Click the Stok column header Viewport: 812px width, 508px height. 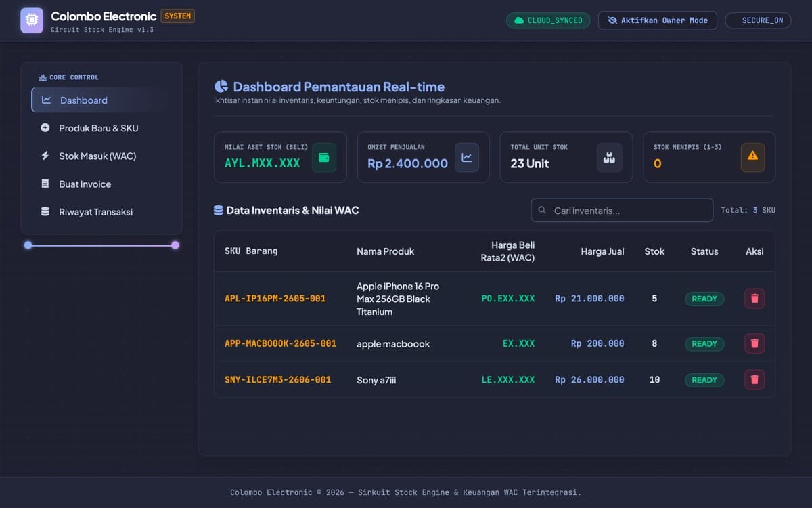point(654,251)
